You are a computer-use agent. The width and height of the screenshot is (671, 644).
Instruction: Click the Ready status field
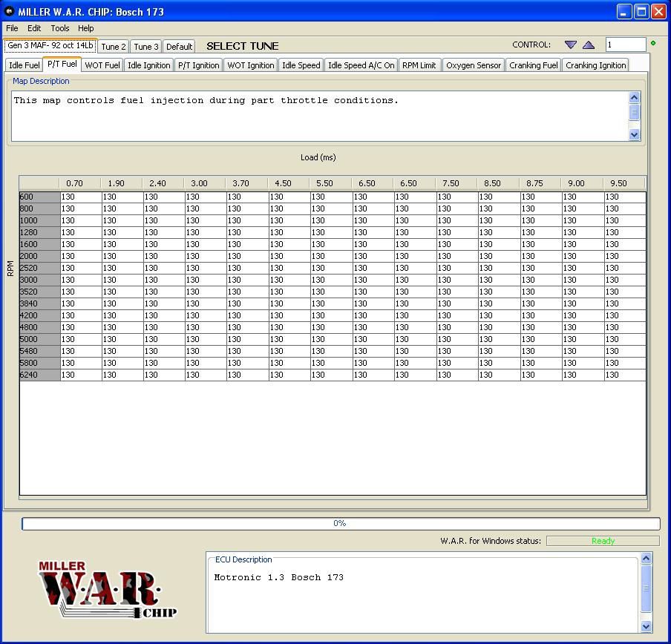point(603,541)
